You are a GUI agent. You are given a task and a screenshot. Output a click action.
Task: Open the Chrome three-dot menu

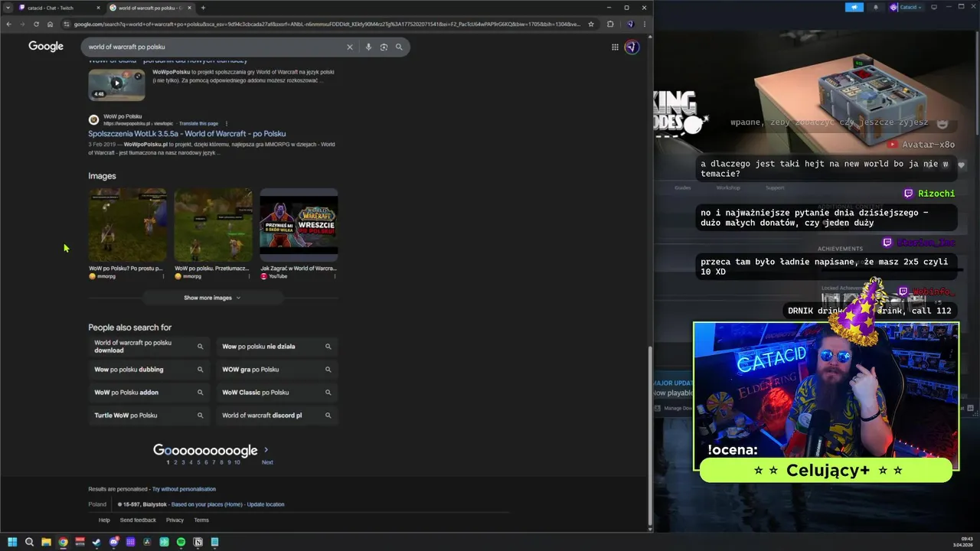coord(645,24)
